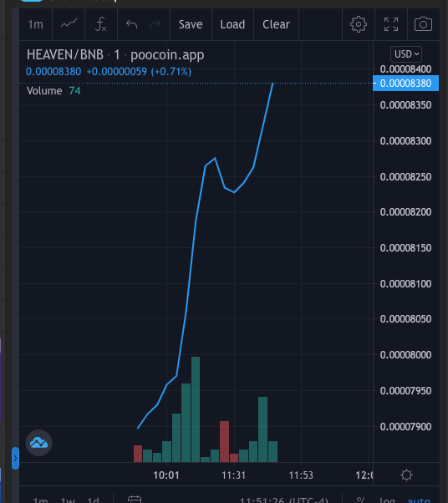This screenshot has width=448, height=503.
Task: Click the tallest green volume bar
Action: coord(196,409)
